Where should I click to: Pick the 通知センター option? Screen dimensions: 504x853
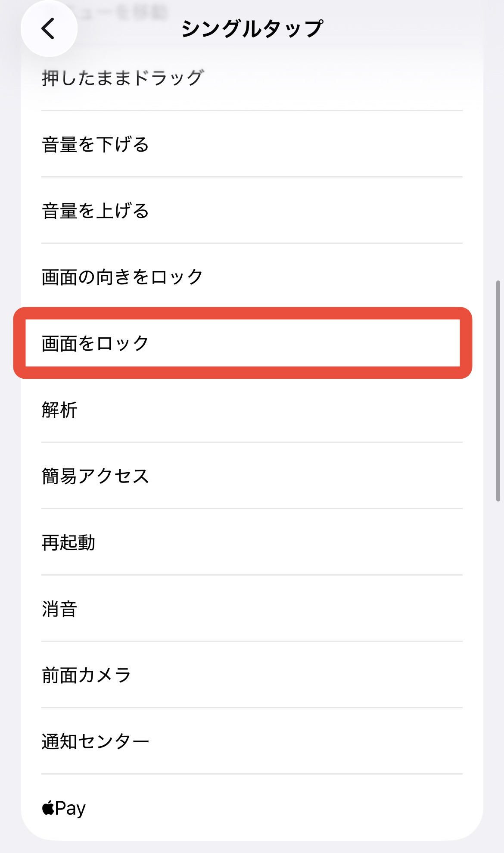click(x=95, y=741)
